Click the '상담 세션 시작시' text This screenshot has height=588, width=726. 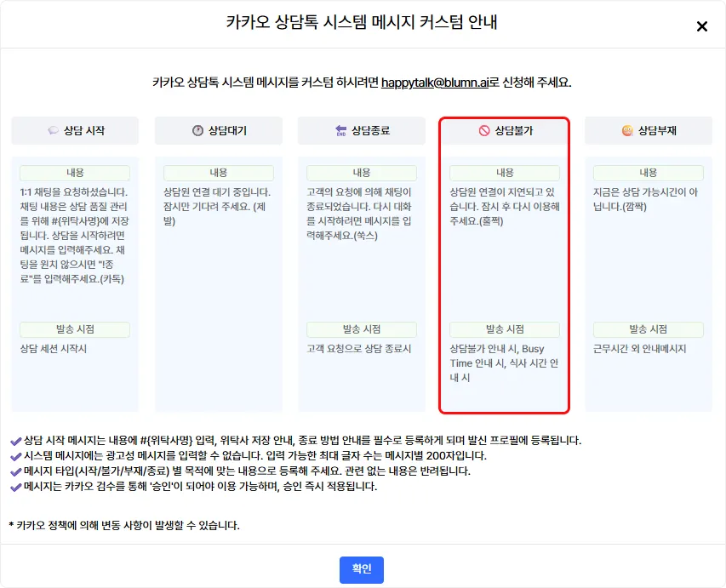[54, 349]
